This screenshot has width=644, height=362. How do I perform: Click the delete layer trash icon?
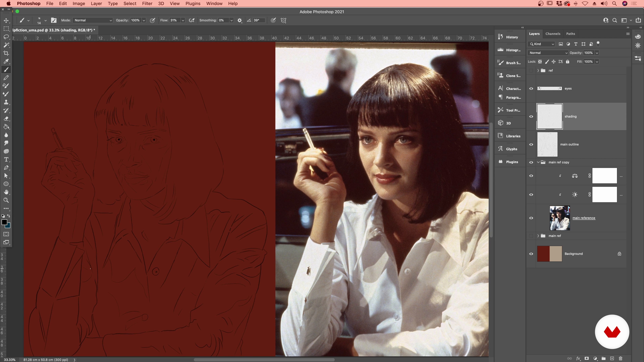pyautogui.click(x=621, y=358)
